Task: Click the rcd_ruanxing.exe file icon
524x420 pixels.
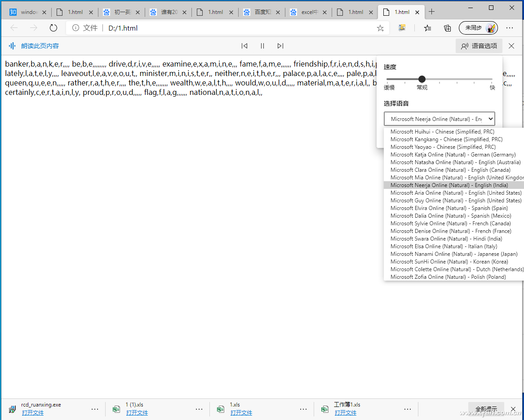Action: [13, 409]
